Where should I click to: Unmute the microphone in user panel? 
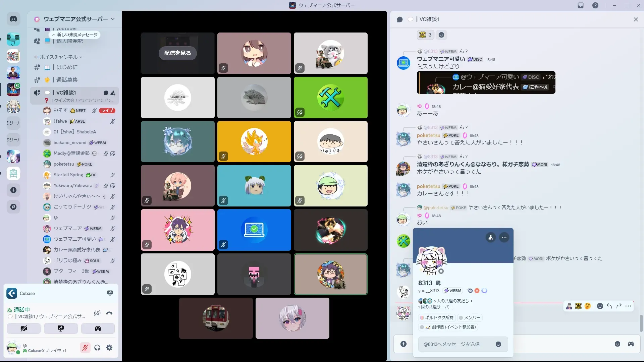pos(85,348)
